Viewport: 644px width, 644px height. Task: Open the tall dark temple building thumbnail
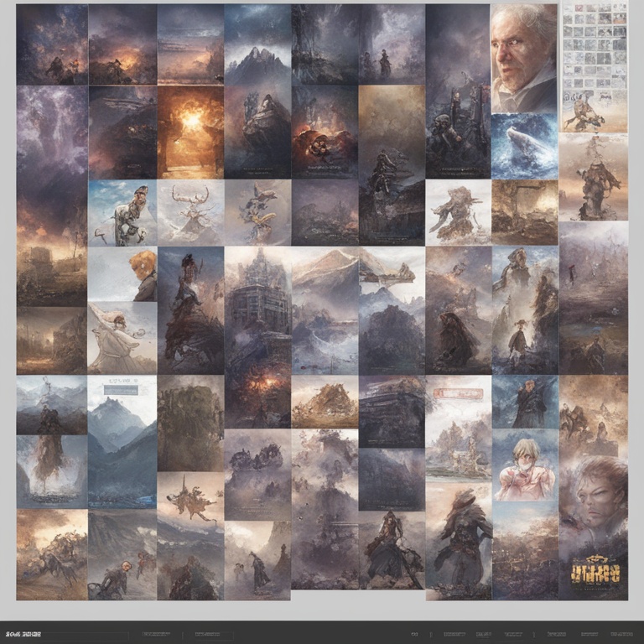coord(257,305)
